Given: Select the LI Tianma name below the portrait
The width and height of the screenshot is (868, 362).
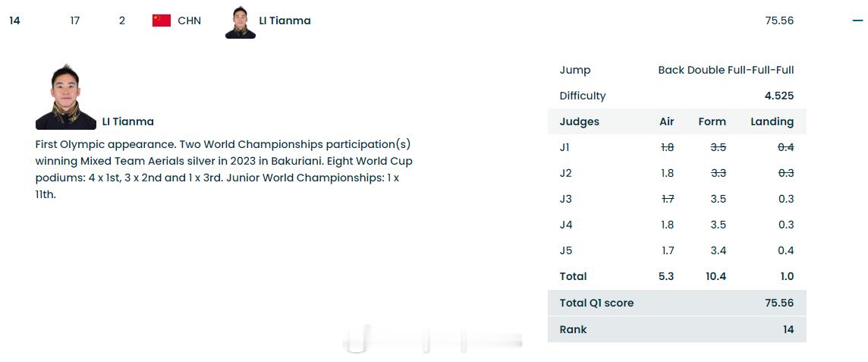Looking at the screenshot, I should (x=127, y=121).
